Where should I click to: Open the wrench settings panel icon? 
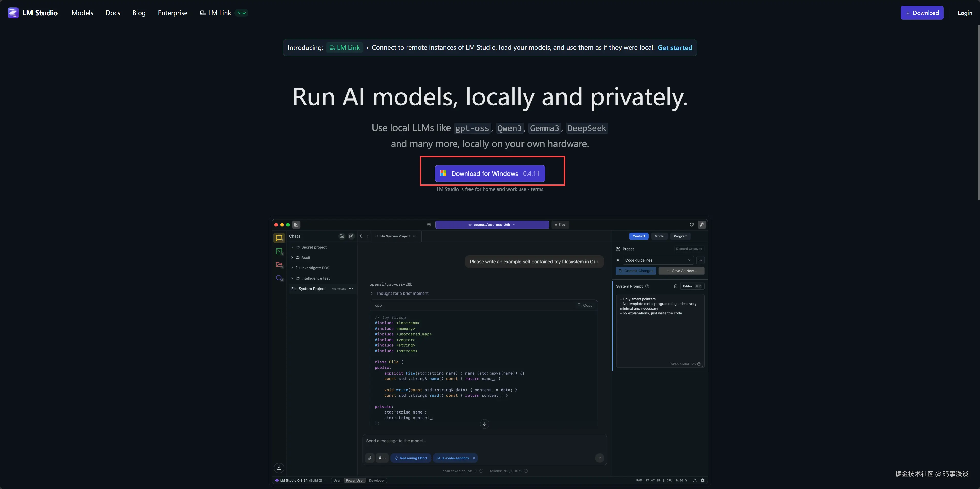[x=702, y=225]
